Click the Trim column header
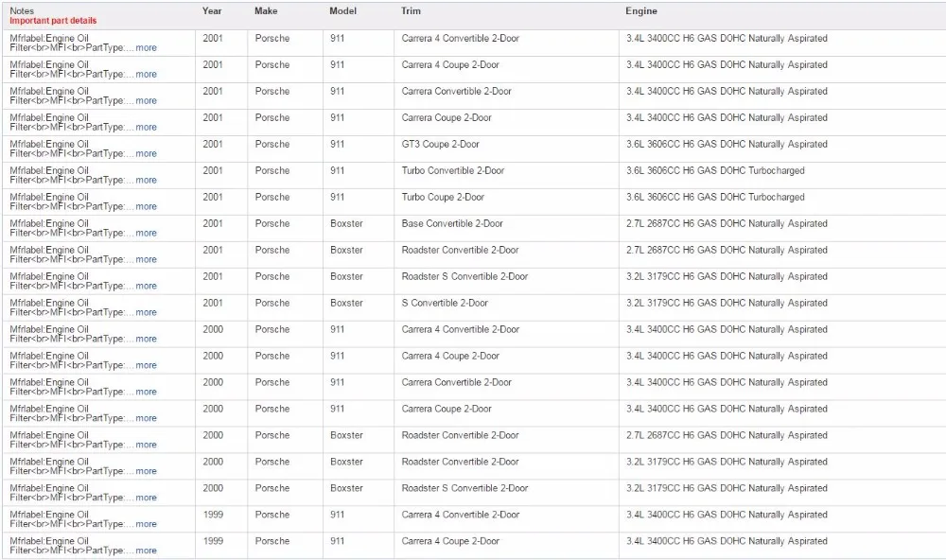This screenshot has height=560, width=946. (x=411, y=10)
